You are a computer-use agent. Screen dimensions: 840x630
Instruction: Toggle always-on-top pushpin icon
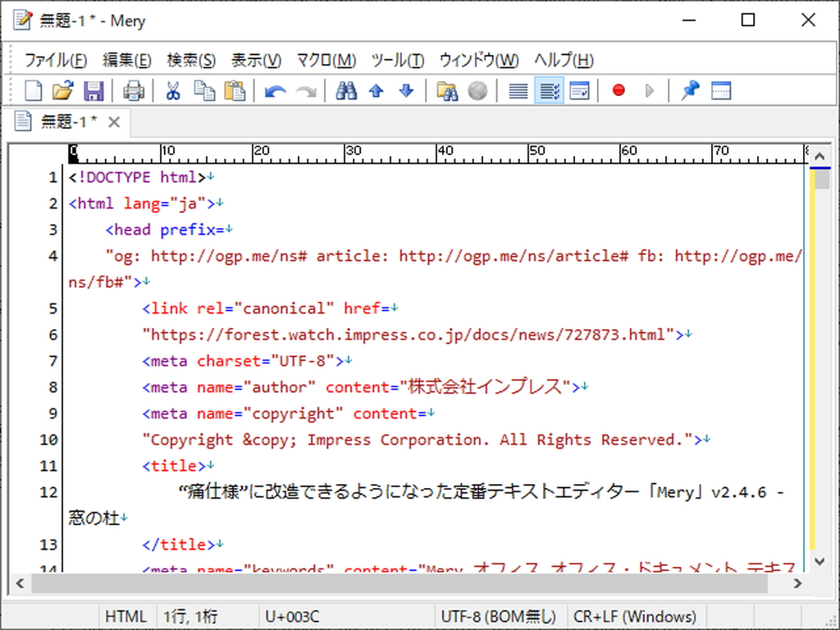690,90
